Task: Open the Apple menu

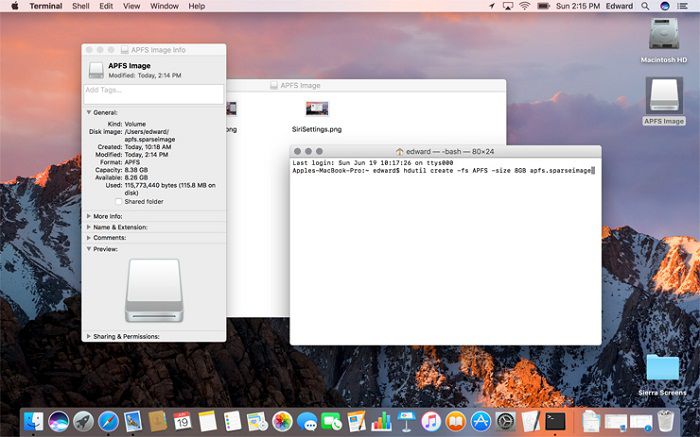Action: tap(14, 6)
